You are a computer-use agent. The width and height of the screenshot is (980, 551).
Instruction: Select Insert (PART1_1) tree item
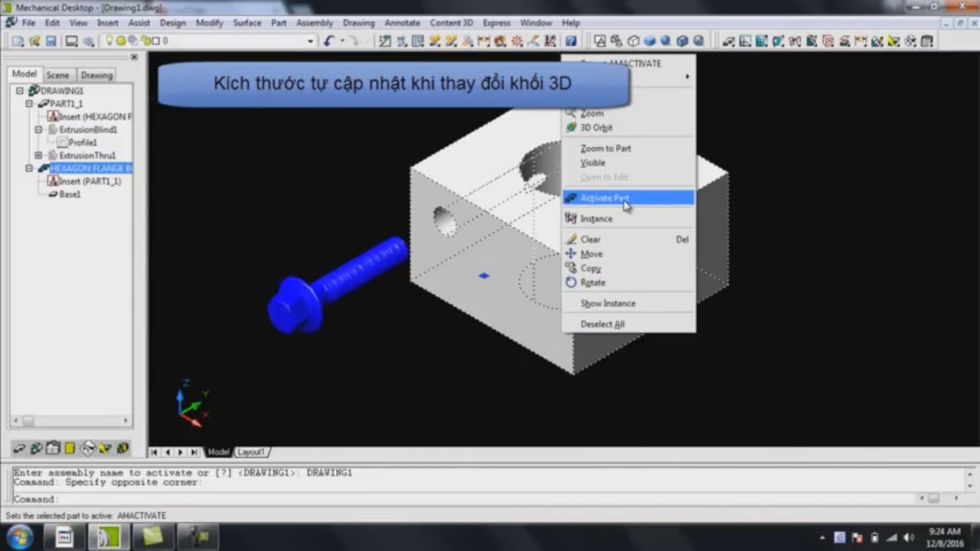click(x=90, y=181)
